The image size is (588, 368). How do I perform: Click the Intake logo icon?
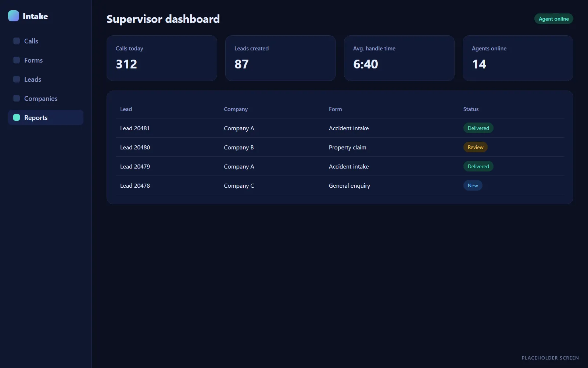(x=14, y=16)
